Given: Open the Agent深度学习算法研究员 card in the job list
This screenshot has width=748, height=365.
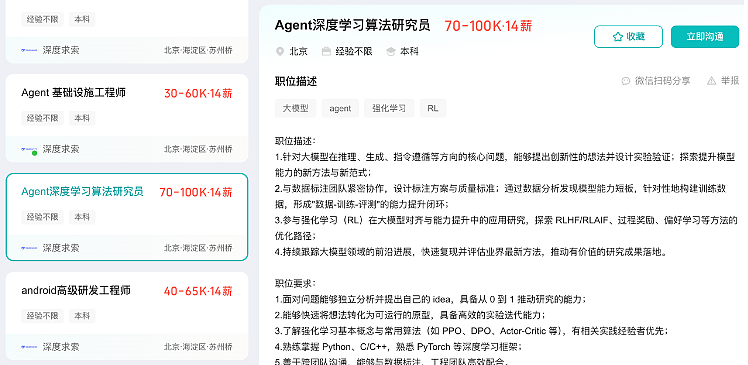Looking at the screenshot, I should pos(127,217).
